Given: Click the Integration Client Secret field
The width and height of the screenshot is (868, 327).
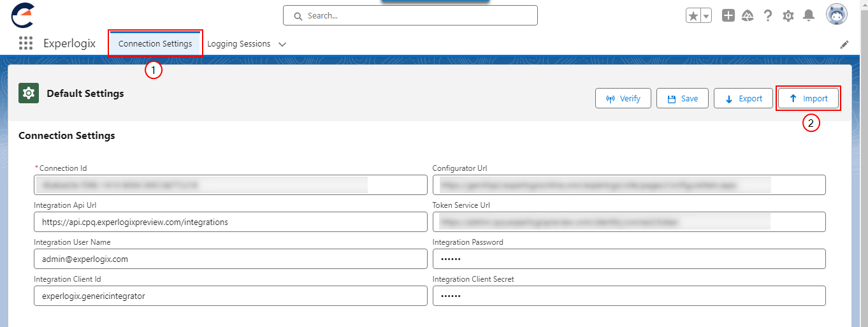Looking at the screenshot, I should click(x=629, y=296).
